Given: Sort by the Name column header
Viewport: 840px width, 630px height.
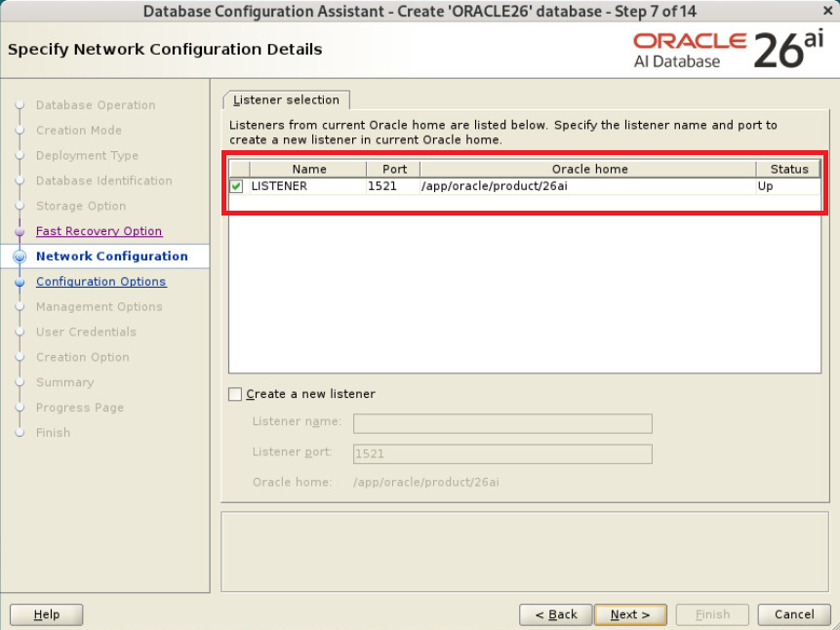Looking at the screenshot, I should [x=308, y=170].
